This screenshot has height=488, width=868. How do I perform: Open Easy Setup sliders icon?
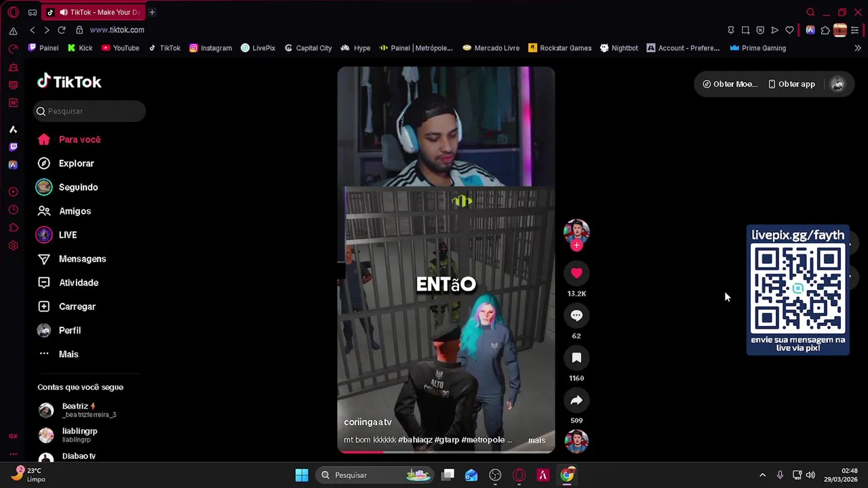pyautogui.click(x=854, y=30)
